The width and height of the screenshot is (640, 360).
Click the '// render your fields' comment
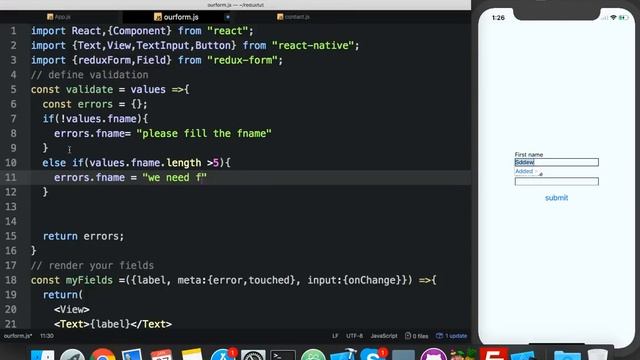pyautogui.click(x=93, y=265)
